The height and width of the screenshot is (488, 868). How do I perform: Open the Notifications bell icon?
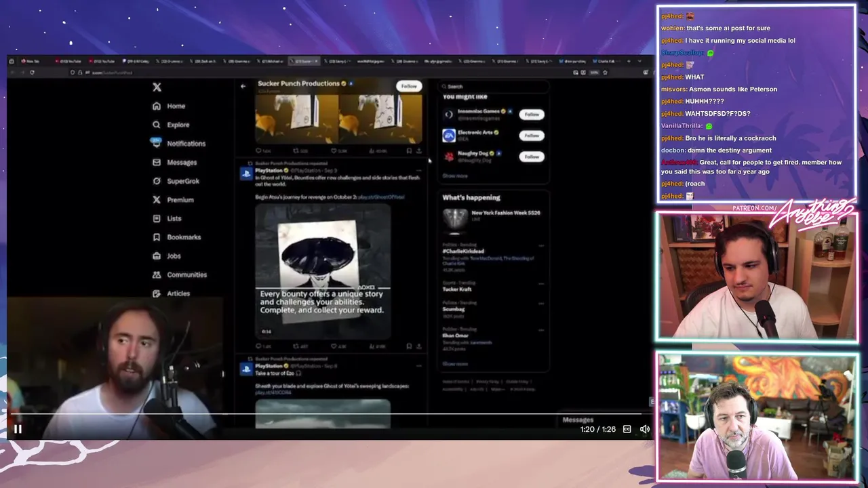156,143
